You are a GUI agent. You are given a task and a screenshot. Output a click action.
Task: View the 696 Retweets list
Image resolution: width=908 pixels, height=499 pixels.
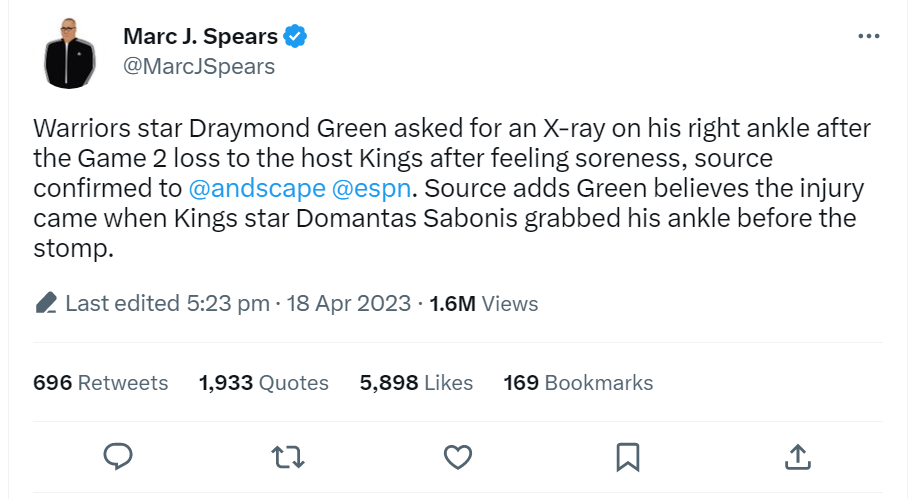pos(100,382)
